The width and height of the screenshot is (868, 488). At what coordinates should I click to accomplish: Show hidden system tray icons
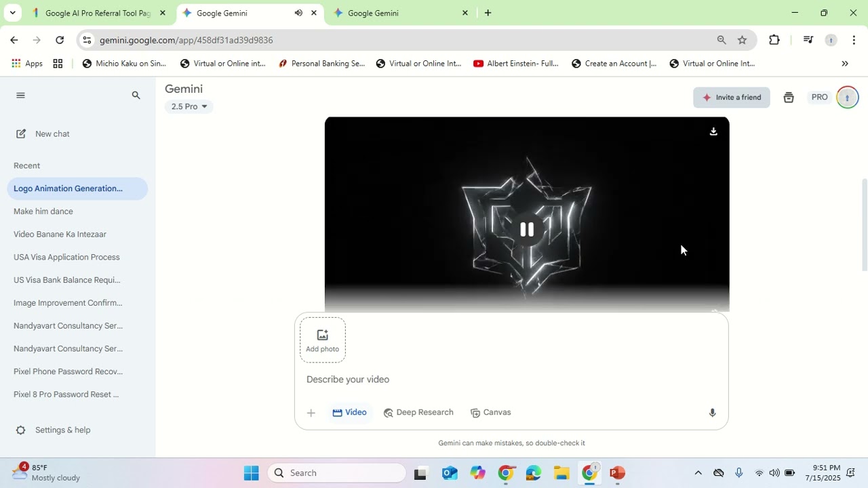click(698, 473)
